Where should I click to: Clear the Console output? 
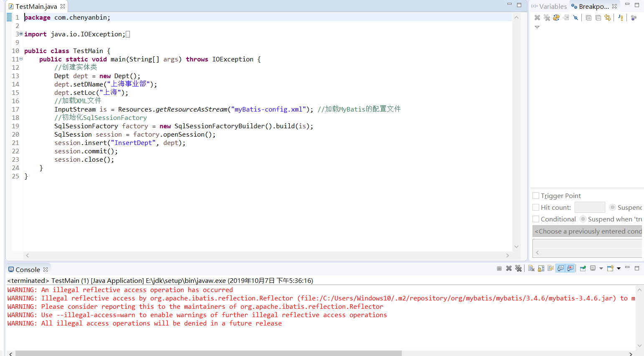coord(531,268)
